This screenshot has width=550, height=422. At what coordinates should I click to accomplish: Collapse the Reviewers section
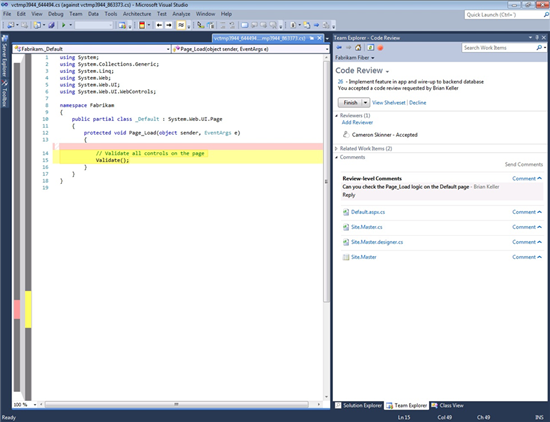click(x=336, y=115)
